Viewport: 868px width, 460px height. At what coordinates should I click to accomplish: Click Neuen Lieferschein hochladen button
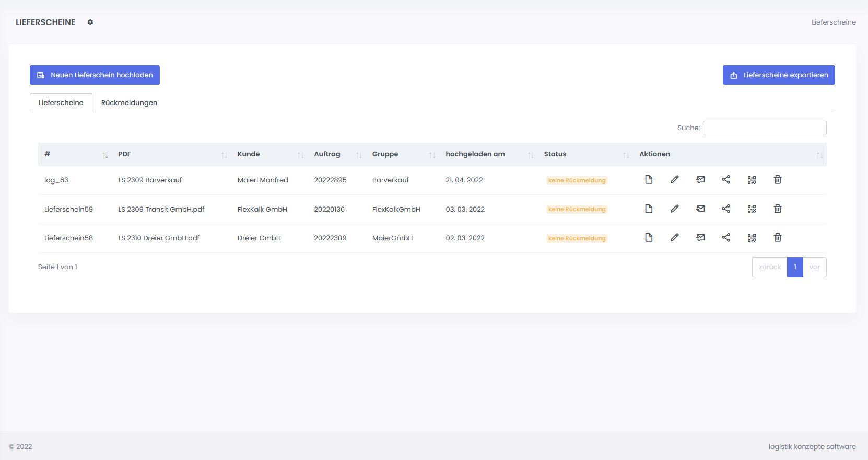pos(95,75)
